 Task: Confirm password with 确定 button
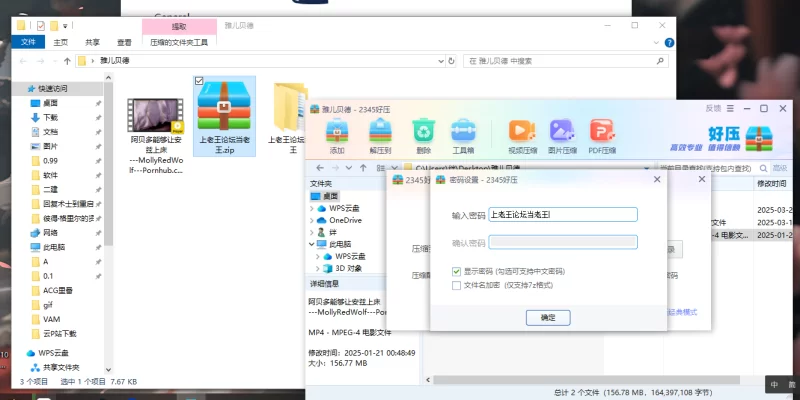(548, 317)
